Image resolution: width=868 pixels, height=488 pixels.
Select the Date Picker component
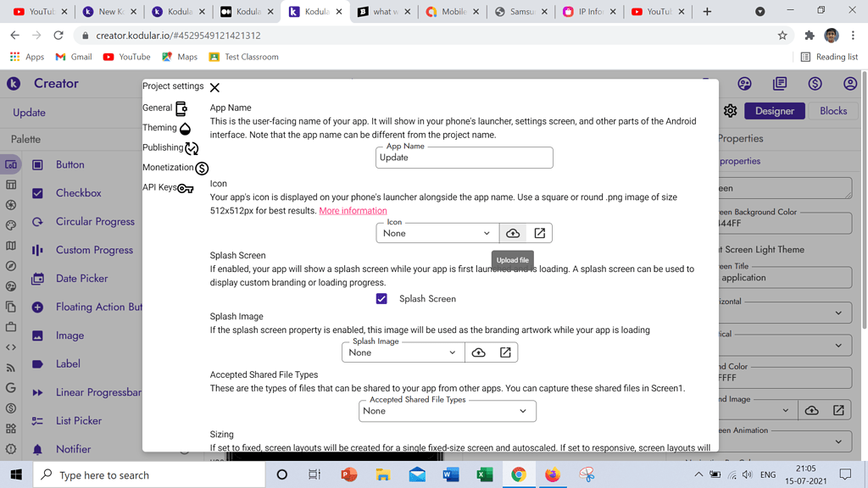pyautogui.click(x=83, y=279)
